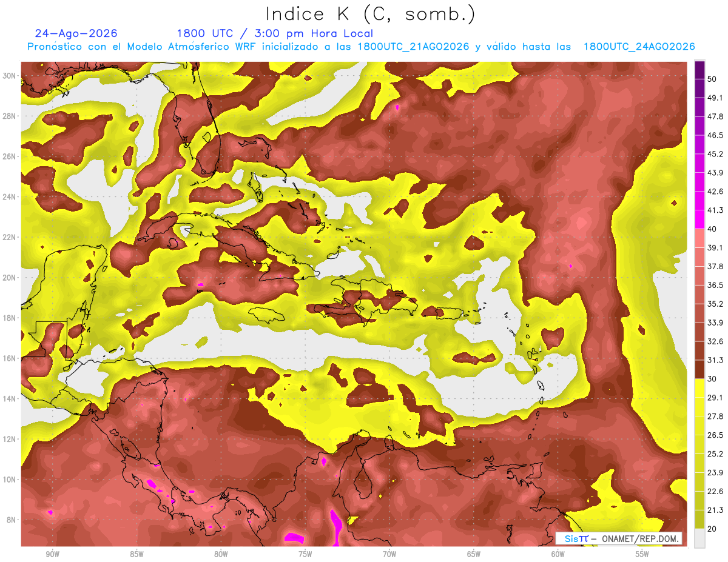
Task: Click the '85W' longitude axis label
Action: click(136, 554)
